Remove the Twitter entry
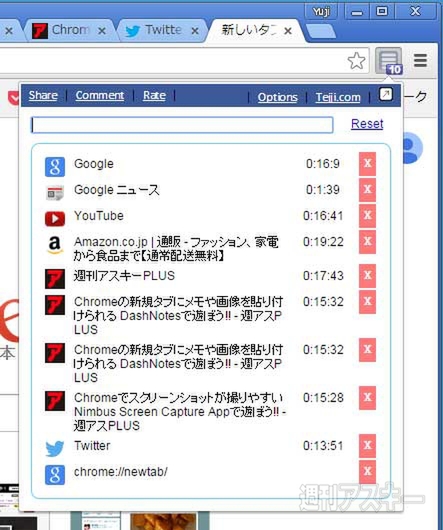443x530 pixels. coord(367,446)
